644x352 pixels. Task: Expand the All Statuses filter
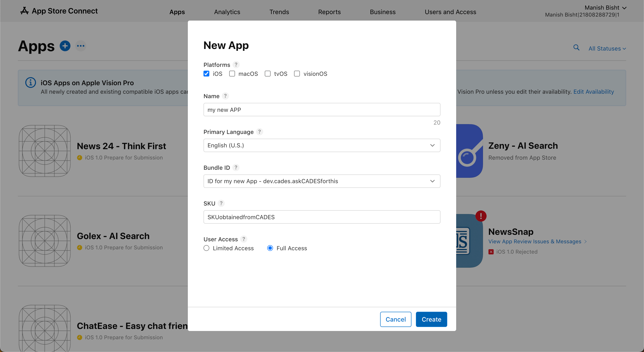coord(607,49)
